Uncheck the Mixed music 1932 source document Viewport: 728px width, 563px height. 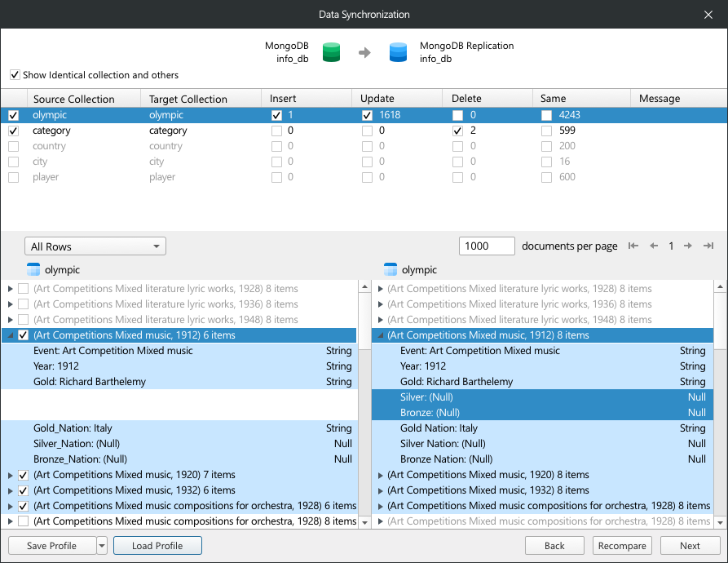(23, 490)
